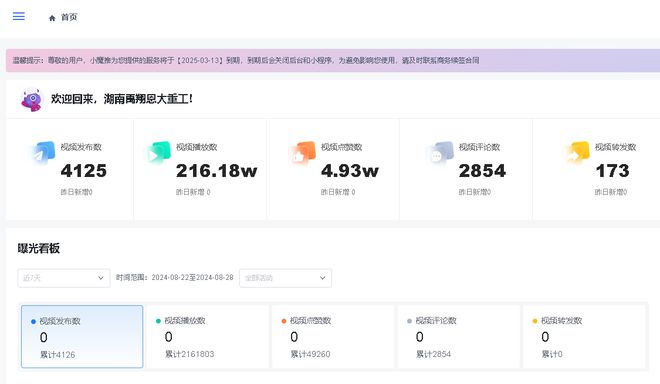Click the yellow 视频转发数 share icon

pyautogui.click(x=578, y=152)
